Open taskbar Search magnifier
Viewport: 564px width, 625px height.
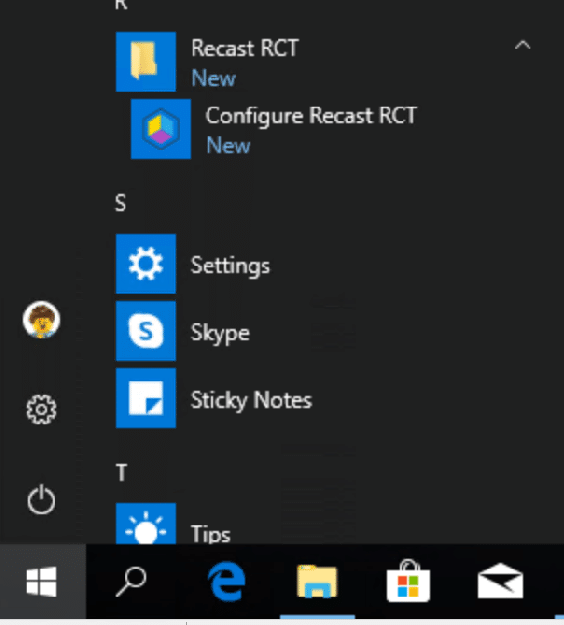131,582
